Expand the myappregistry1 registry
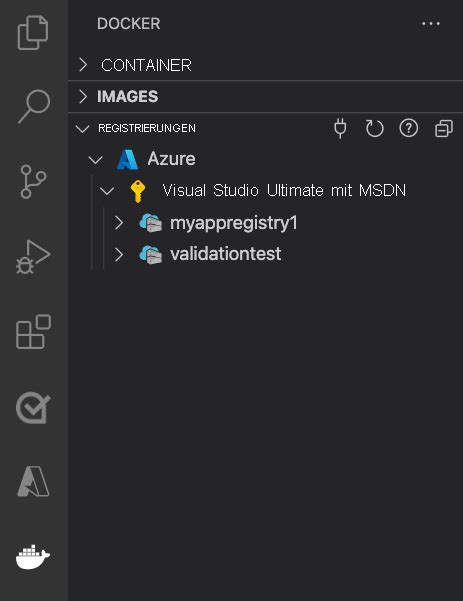Image resolution: width=463 pixels, height=601 pixels. click(x=119, y=223)
